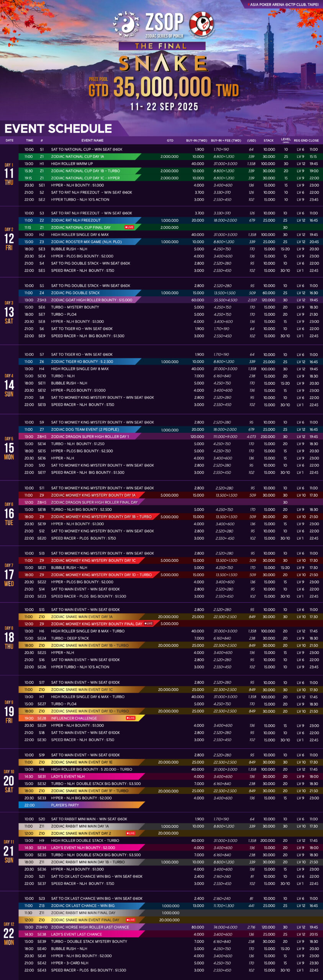The width and height of the screenshot is (323, 980).
Task: Select 'ZODIAC GOAT HIGH ROLLER BOUNTY' event
Action: pos(92,300)
